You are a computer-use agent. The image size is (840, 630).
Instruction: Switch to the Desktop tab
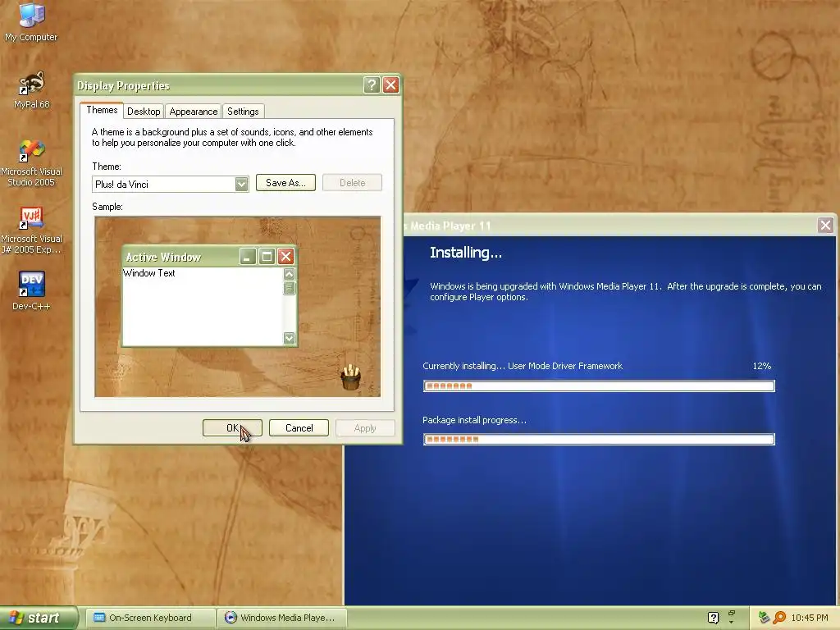[x=144, y=111]
